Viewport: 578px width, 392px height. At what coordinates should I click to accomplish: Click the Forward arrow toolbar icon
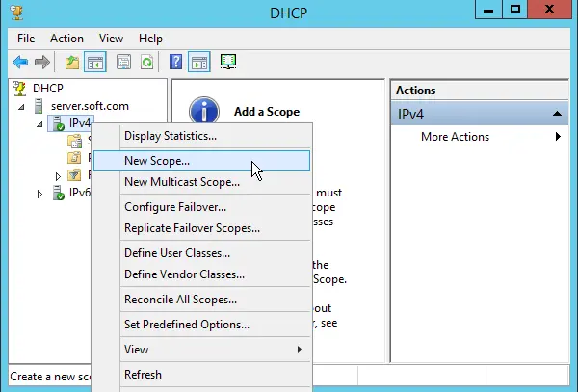[42, 63]
